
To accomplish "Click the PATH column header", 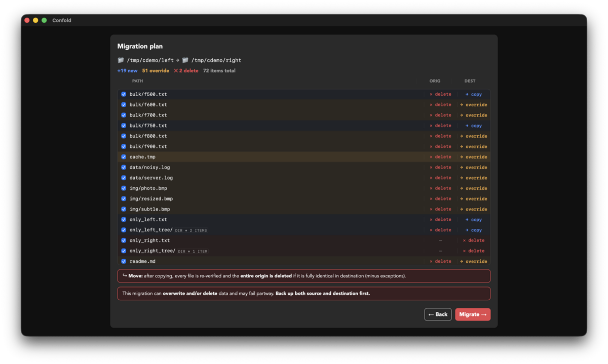I will [137, 81].
